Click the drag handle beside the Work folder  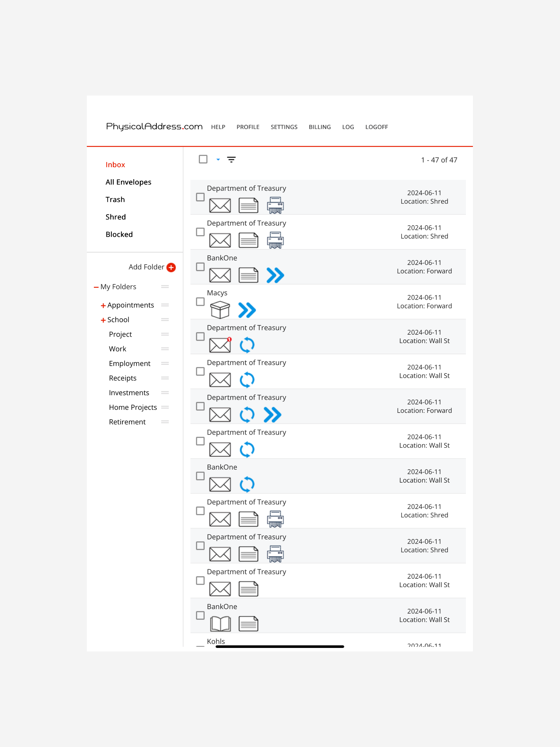[165, 349]
